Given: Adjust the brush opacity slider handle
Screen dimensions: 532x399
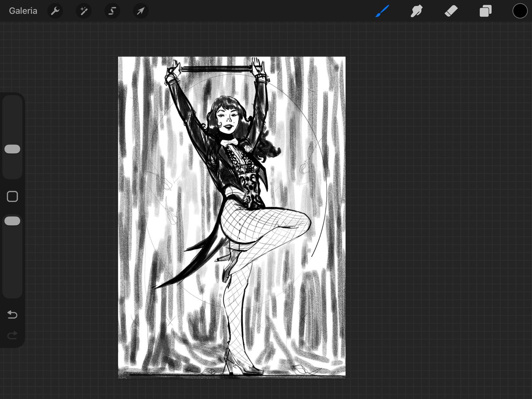Looking at the screenshot, I should point(12,221).
